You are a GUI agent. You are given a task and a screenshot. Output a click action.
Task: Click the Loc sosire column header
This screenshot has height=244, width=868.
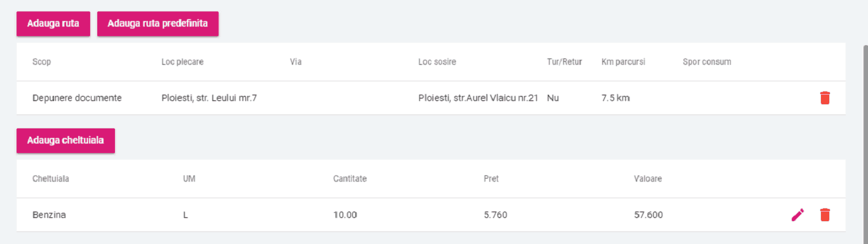pyautogui.click(x=437, y=62)
